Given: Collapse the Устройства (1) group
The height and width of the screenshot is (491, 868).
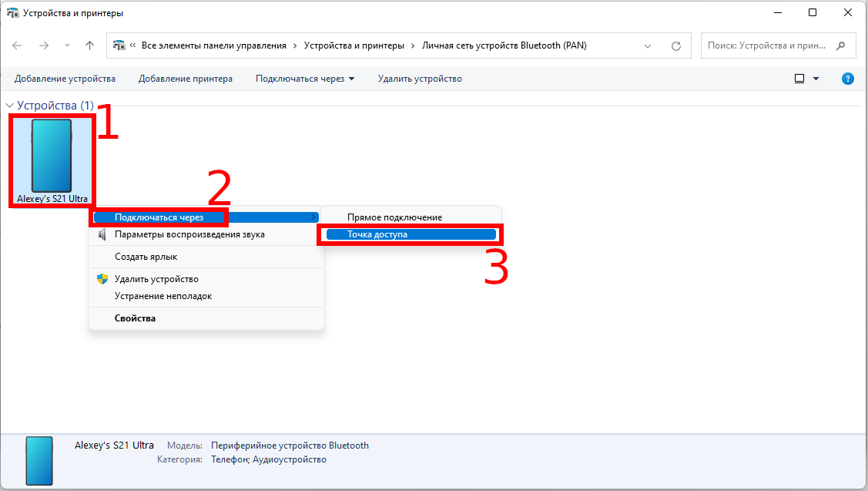Looking at the screenshot, I should (x=9, y=105).
